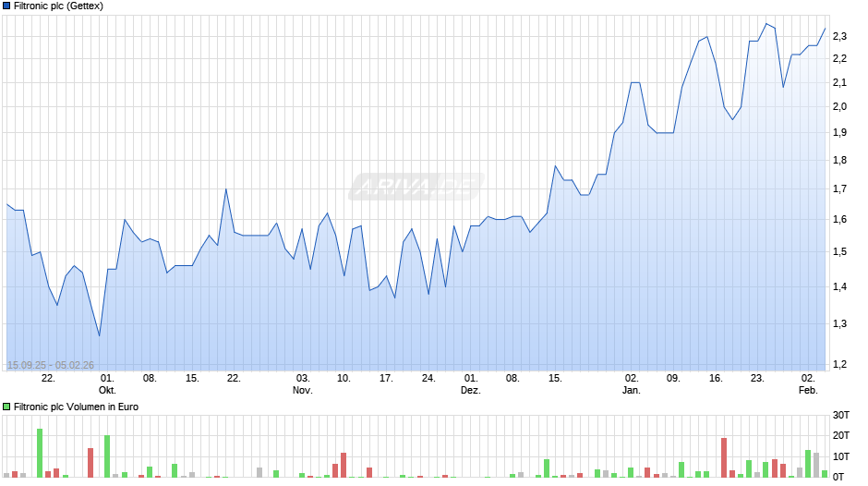Viewport: 868px width, 486px height.
Task: Click the '24.' date label in November
Action: coord(428,379)
